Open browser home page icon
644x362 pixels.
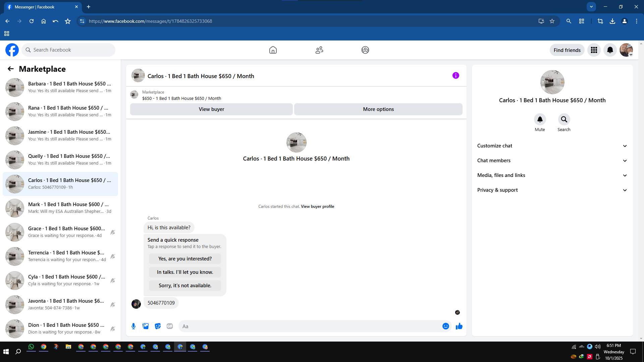point(44,21)
